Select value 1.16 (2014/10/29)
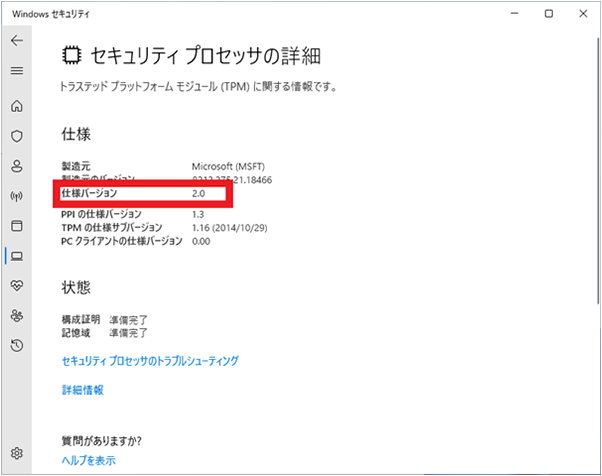 (x=229, y=228)
